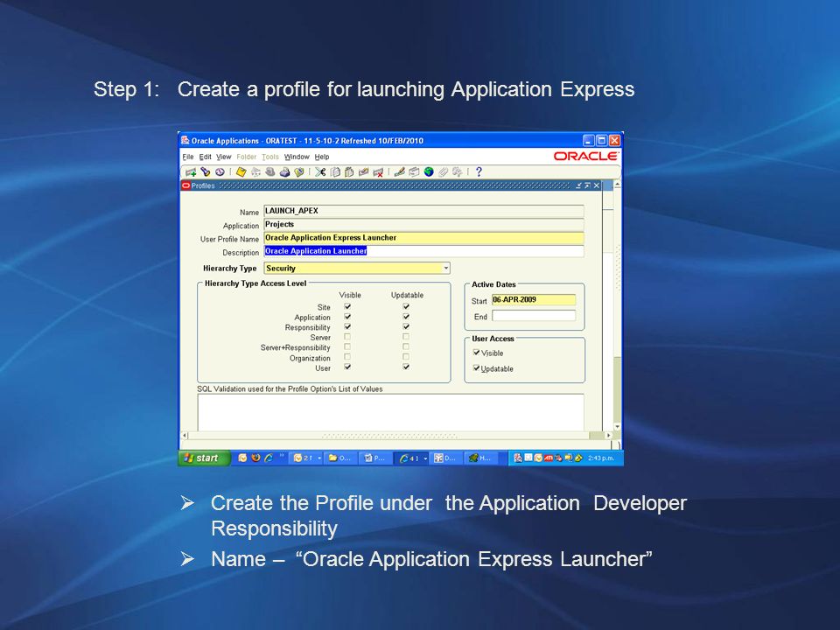Click the Paste toolbar icon
840x630 pixels.
pos(349,172)
